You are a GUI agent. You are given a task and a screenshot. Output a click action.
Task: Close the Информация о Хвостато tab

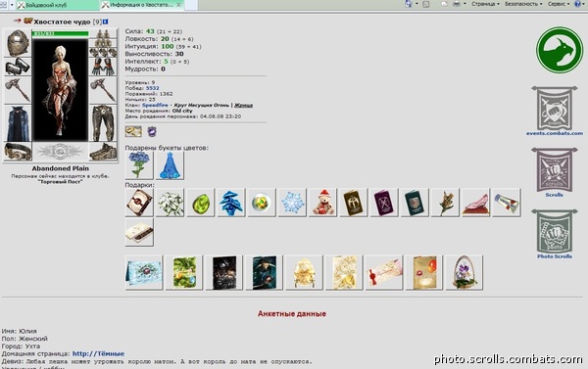(x=178, y=5)
